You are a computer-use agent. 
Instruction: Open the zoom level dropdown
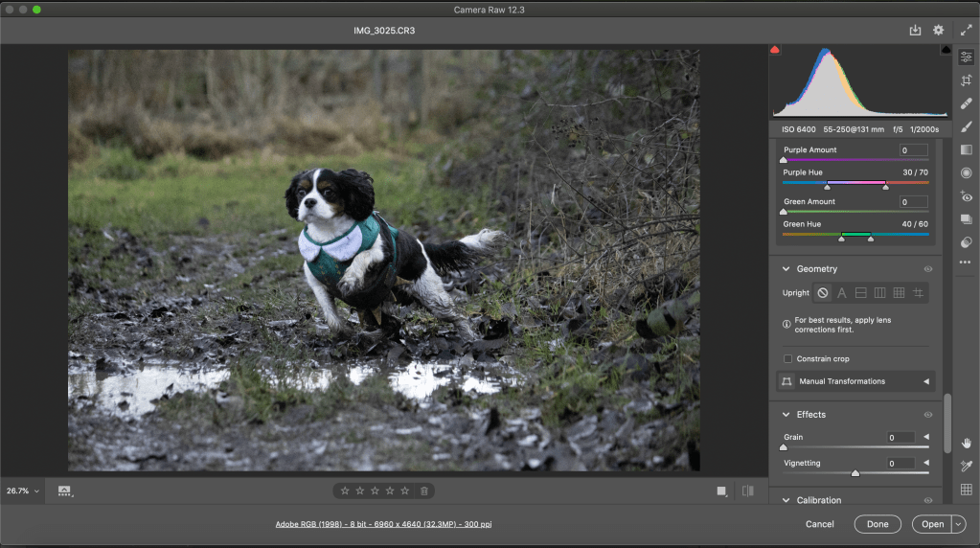23,491
